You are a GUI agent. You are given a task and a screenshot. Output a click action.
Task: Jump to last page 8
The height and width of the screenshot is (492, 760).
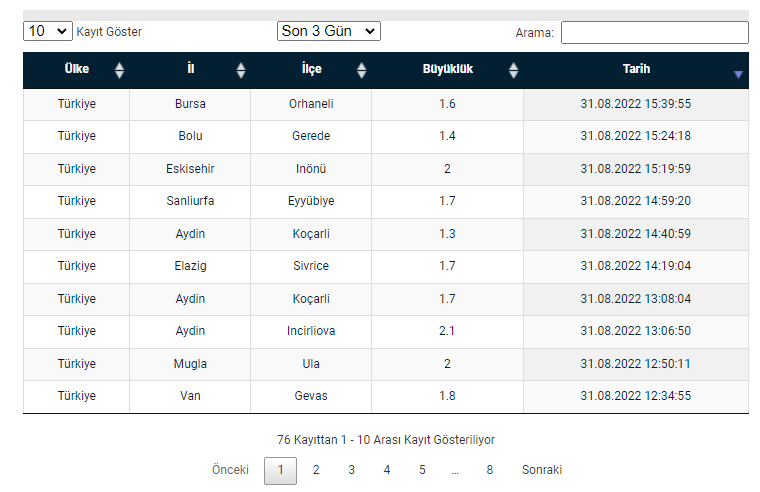click(x=490, y=470)
